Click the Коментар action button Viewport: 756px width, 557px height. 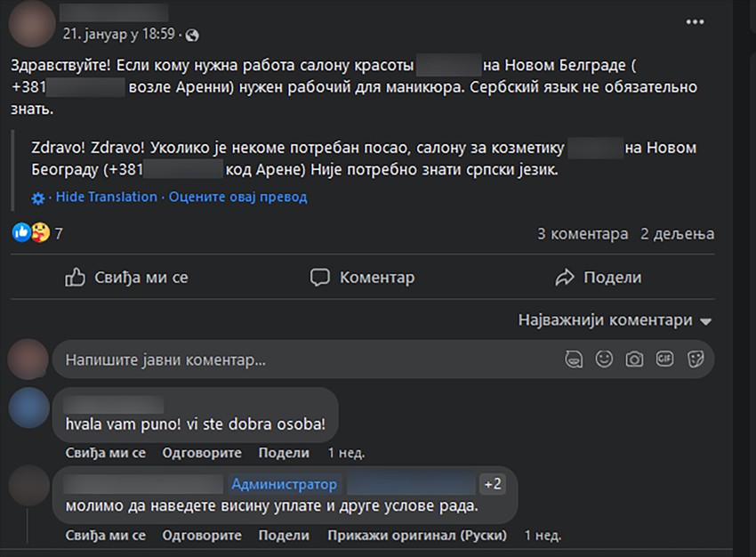click(x=362, y=278)
